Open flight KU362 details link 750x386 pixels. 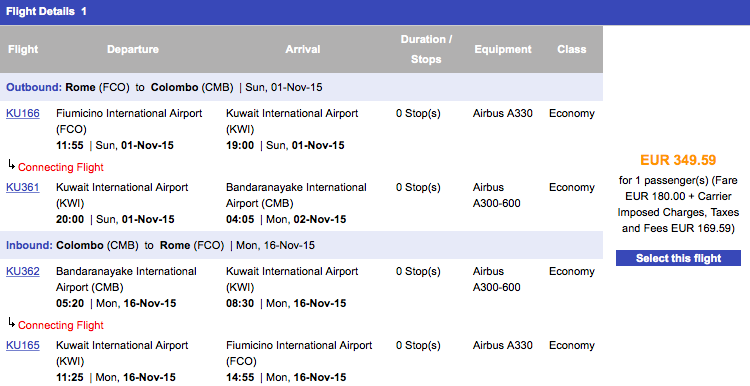click(22, 271)
